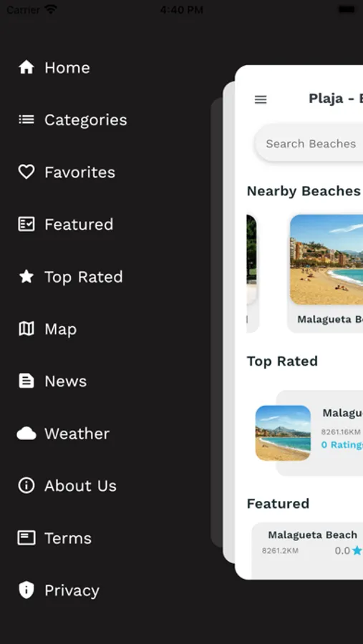Open the Privacy shield icon
Screen dimensions: 363x644
coord(26,590)
